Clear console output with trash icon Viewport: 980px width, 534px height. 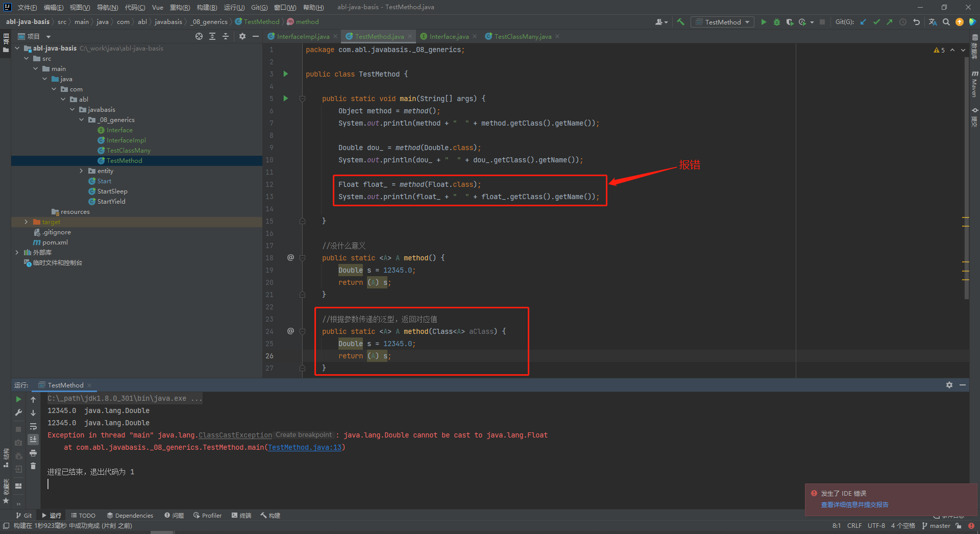point(33,466)
